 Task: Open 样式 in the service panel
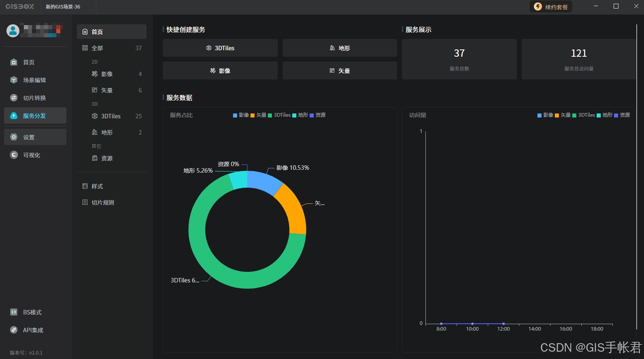pos(112,186)
